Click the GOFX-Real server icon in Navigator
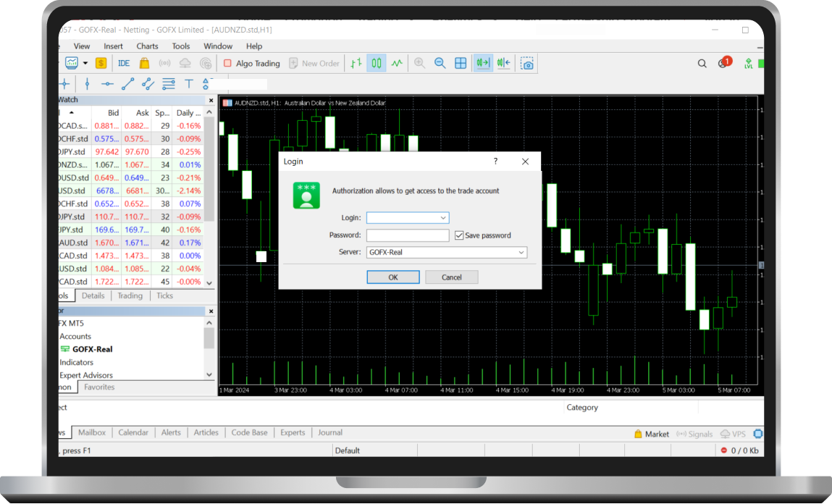The height and width of the screenshot is (504, 832). coord(64,349)
